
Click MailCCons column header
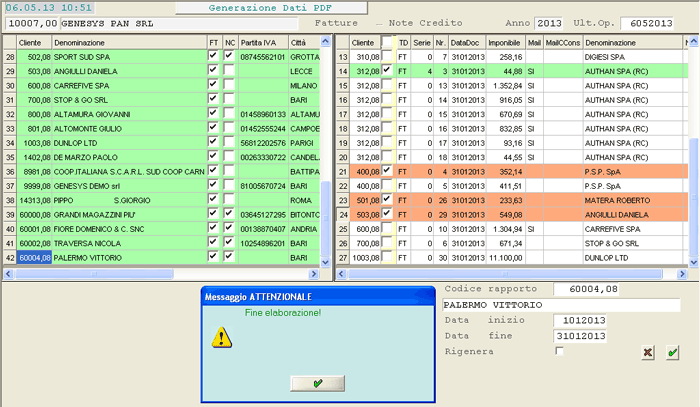(563, 43)
